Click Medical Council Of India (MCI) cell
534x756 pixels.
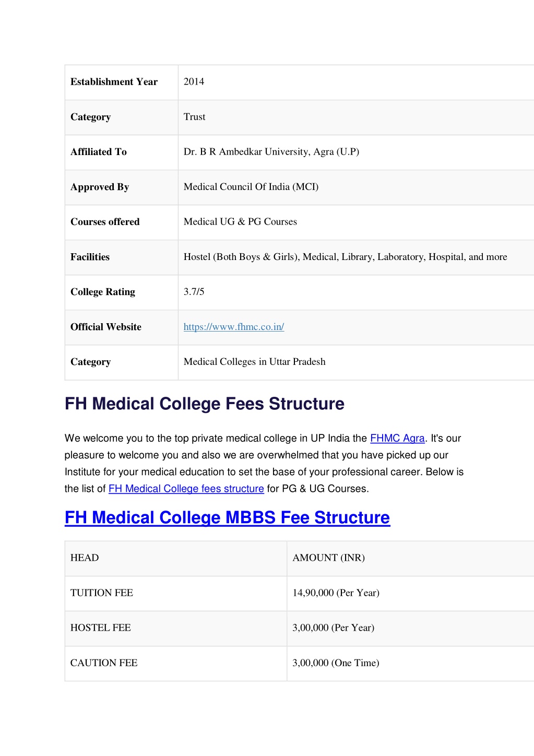click(x=356, y=187)
